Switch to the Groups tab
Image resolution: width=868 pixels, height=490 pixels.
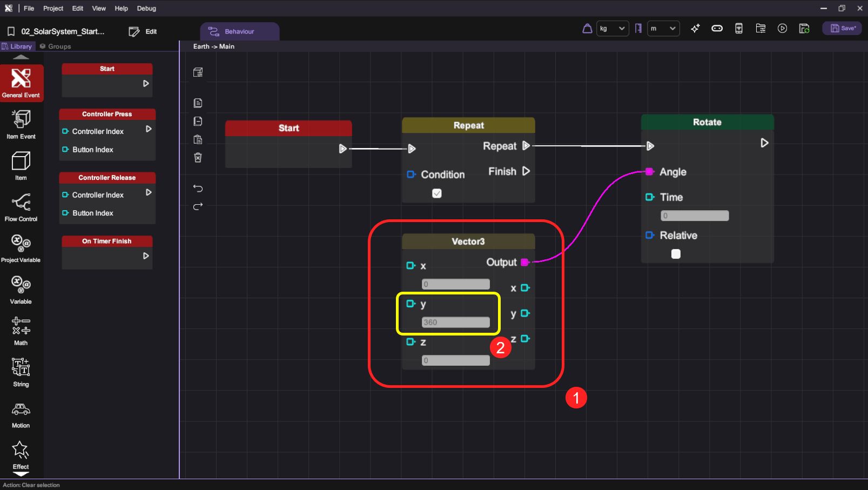tap(56, 46)
